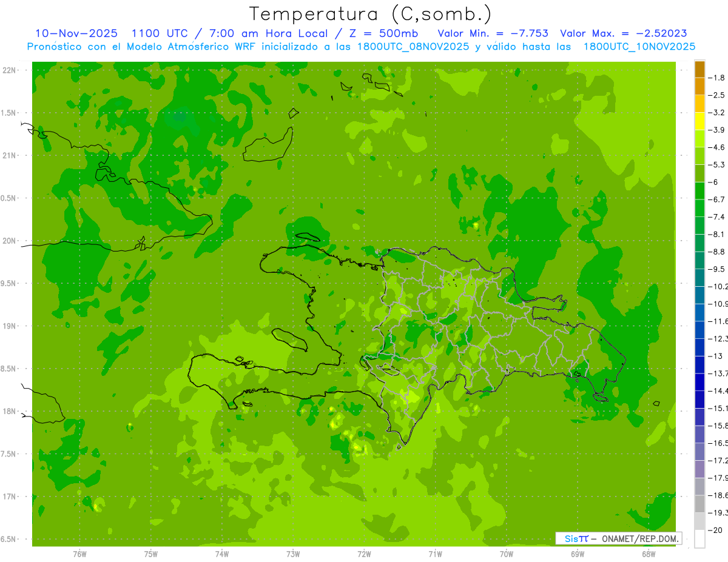Viewport: 728px width, 562px height.
Task: Click the -20 colorbar value label
Action: (716, 530)
